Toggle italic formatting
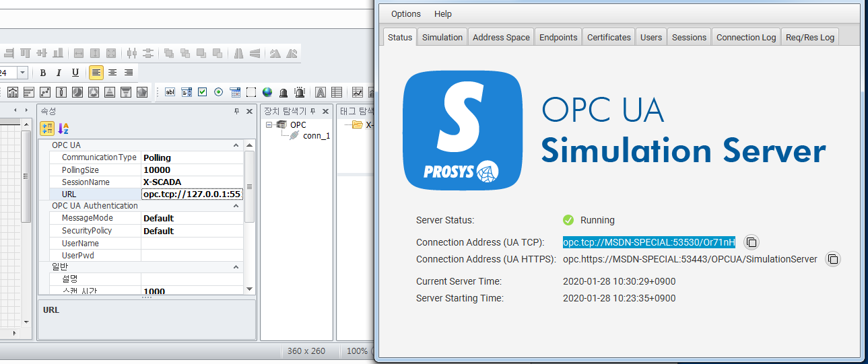This screenshot has width=868, height=364. pyautogui.click(x=59, y=73)
